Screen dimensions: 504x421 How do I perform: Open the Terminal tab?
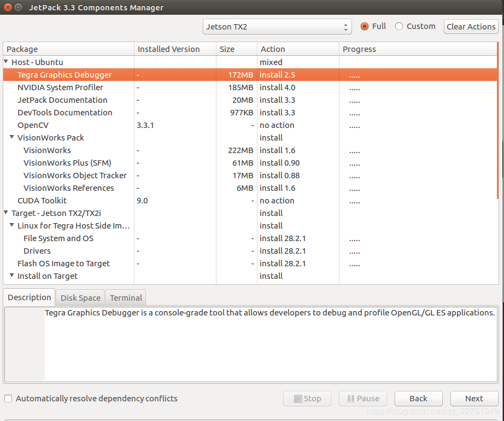[126, 298]
